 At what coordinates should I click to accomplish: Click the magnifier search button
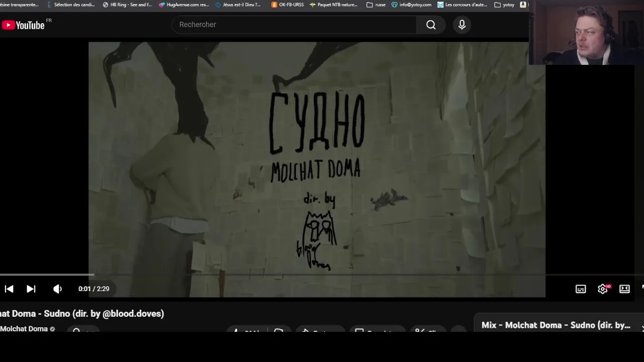coord(431,25)
